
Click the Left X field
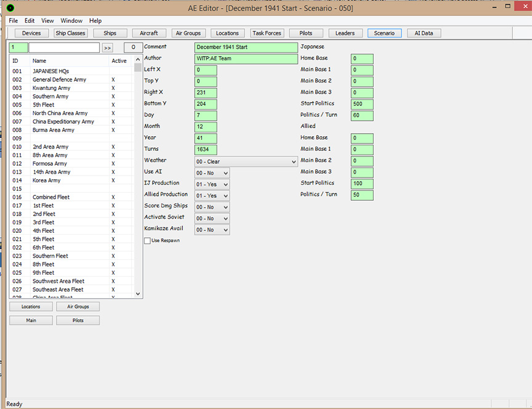pyautogui.click(x=206, y=70)
